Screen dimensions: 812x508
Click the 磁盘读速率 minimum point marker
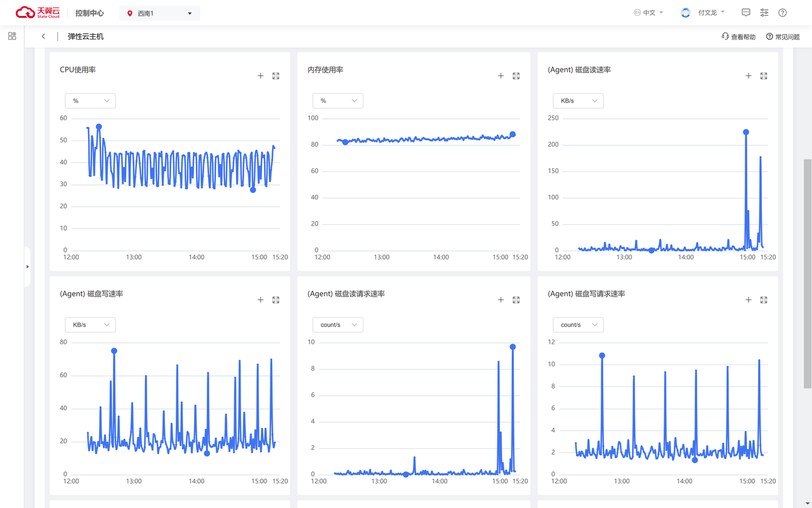coord(652,250)
